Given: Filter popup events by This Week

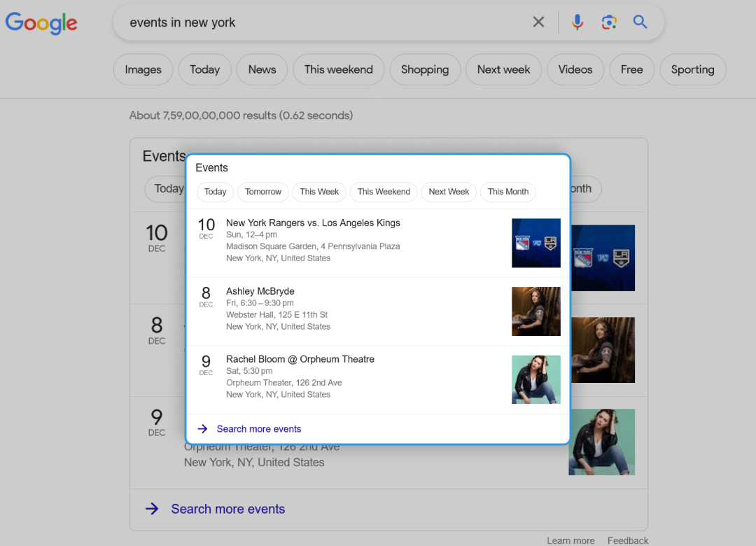Looking at the screenshot, I should [x=319, y=192].
